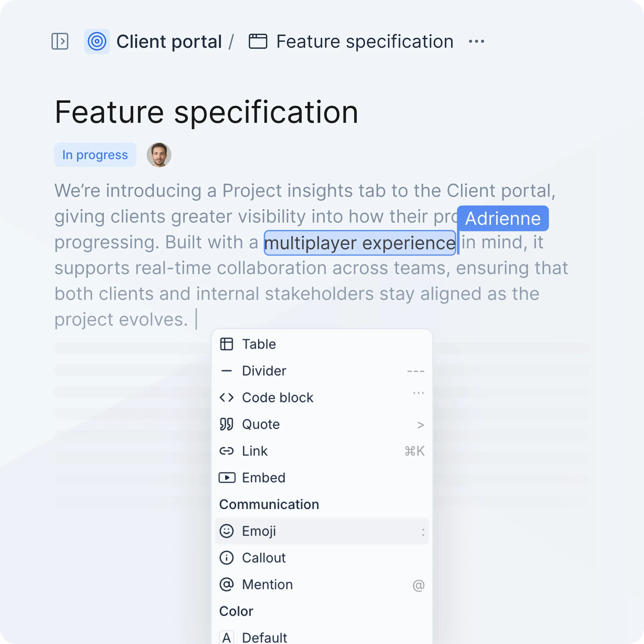Click the Link chain icon
The height and width of the screenshot is (644, 644).
coord(227,451)
